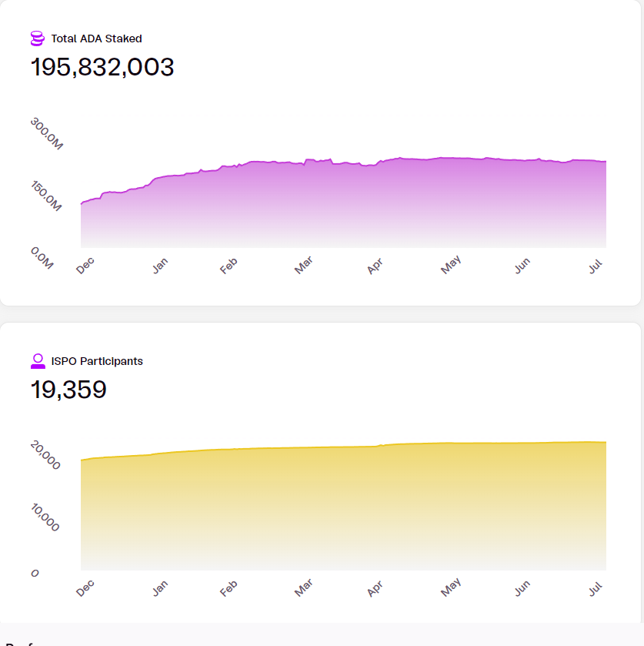Click Jul label on ADA staked chart
This screenshot has width=644, height=646.
pos(596,264)
